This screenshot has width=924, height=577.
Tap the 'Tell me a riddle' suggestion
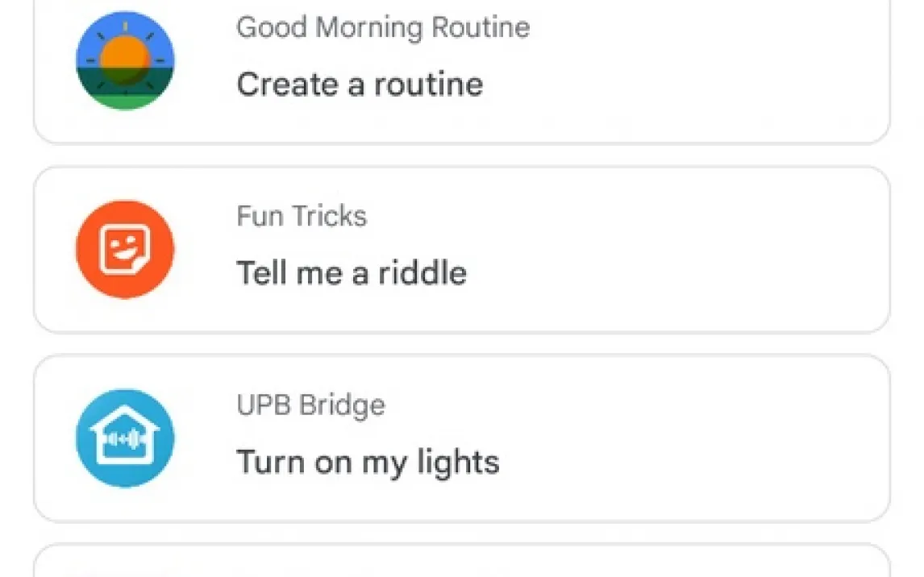pos(352,273)
